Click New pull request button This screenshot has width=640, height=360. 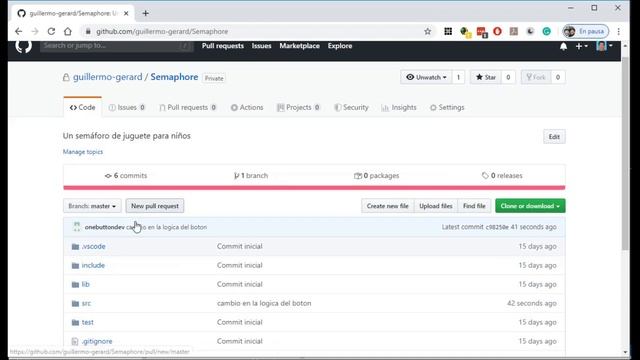pos(155,206)
